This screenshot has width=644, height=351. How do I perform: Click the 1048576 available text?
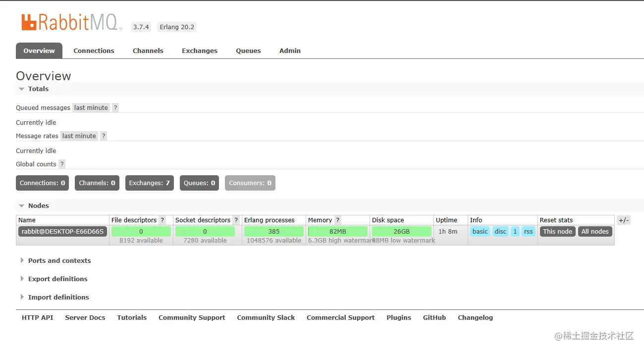tap(274, 241)
